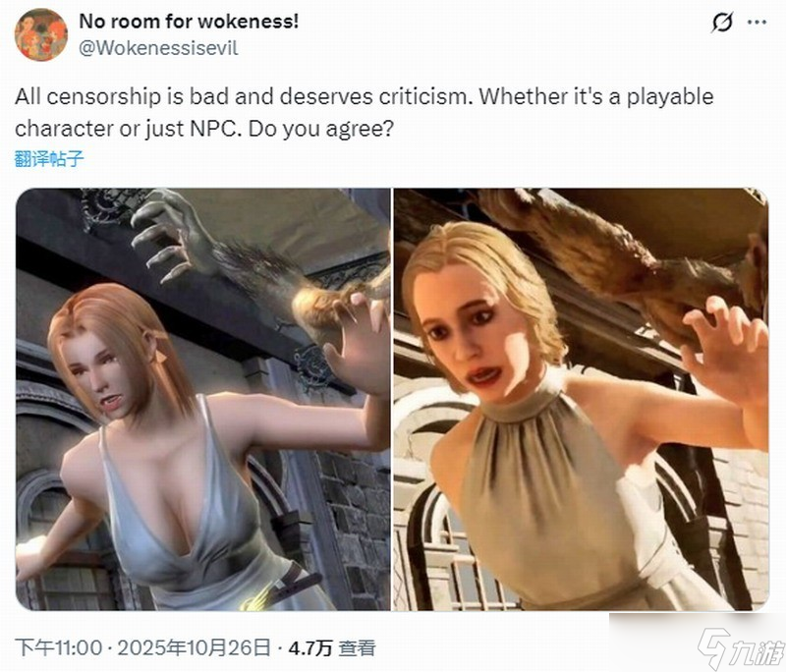Screen dimensions: 786x672
Task: Open the three-dot more options menu
Action: pos(757,22)
